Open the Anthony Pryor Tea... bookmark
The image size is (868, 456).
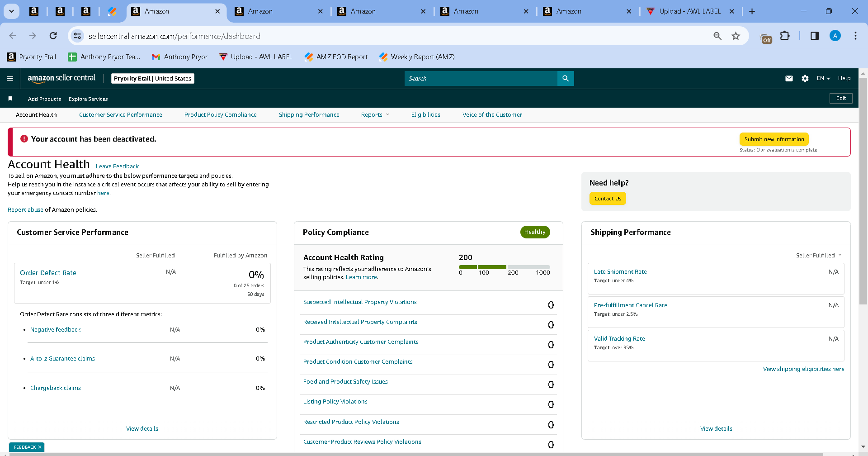[x=104, y=57]
